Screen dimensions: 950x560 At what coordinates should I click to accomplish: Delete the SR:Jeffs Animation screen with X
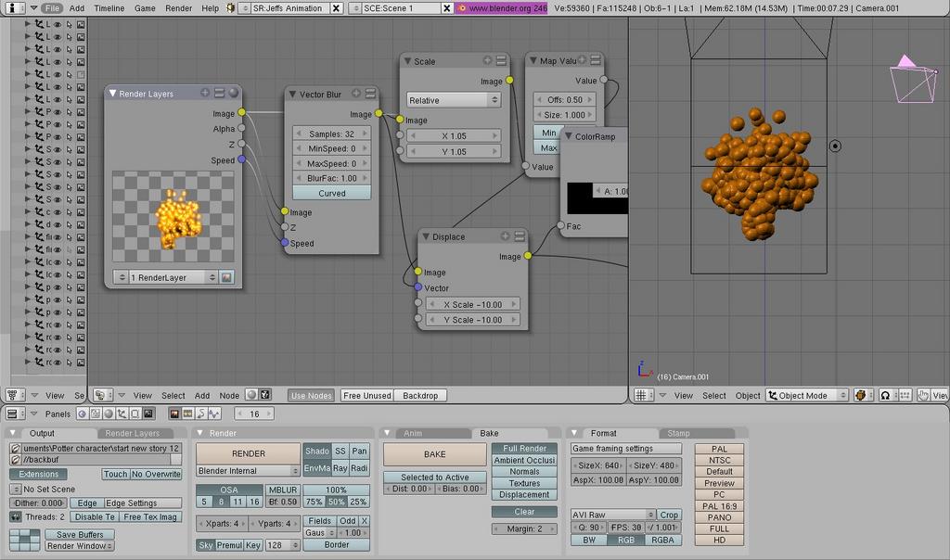coord(336,7)
